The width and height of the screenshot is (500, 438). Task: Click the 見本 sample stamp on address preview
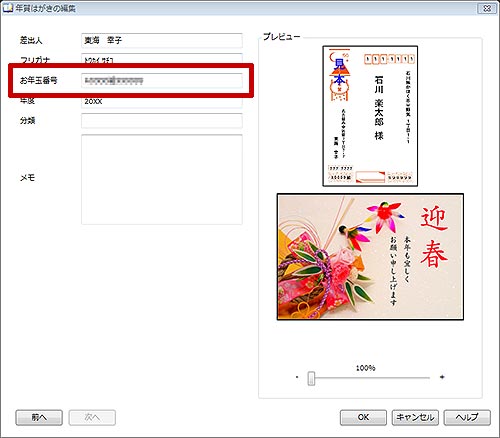click(340, 72)
